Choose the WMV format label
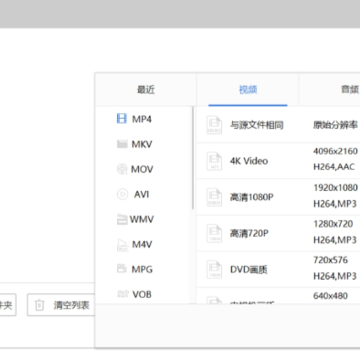Screen dimensions: 360x360 coord(142,219)
